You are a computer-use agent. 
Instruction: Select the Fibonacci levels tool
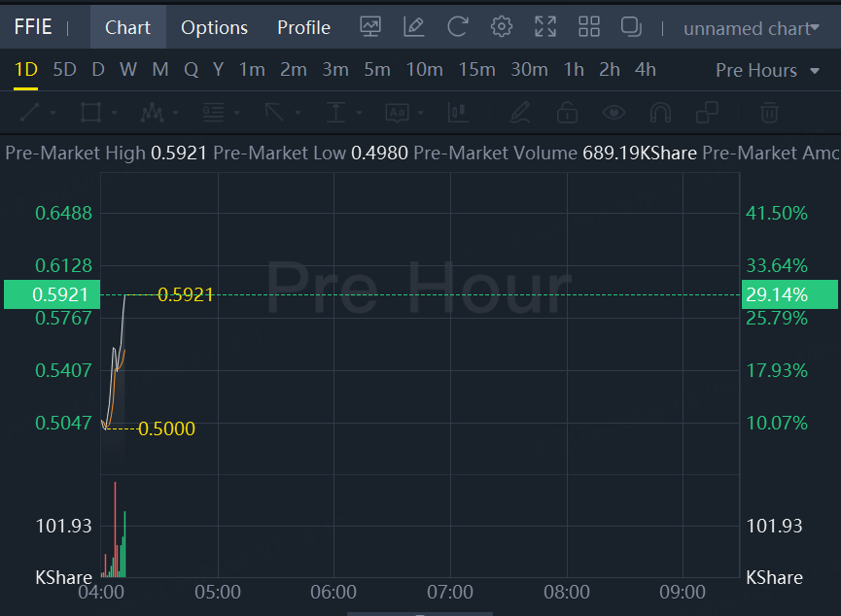213,113
